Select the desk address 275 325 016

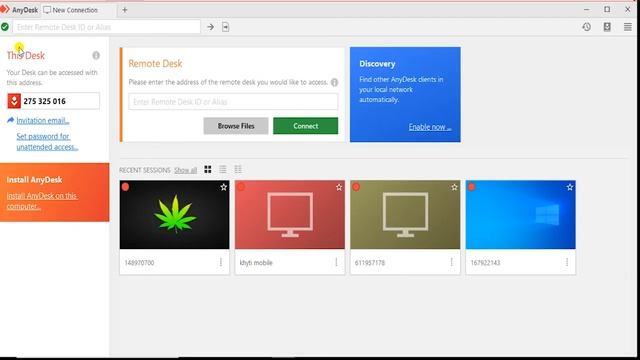point(44,101)
